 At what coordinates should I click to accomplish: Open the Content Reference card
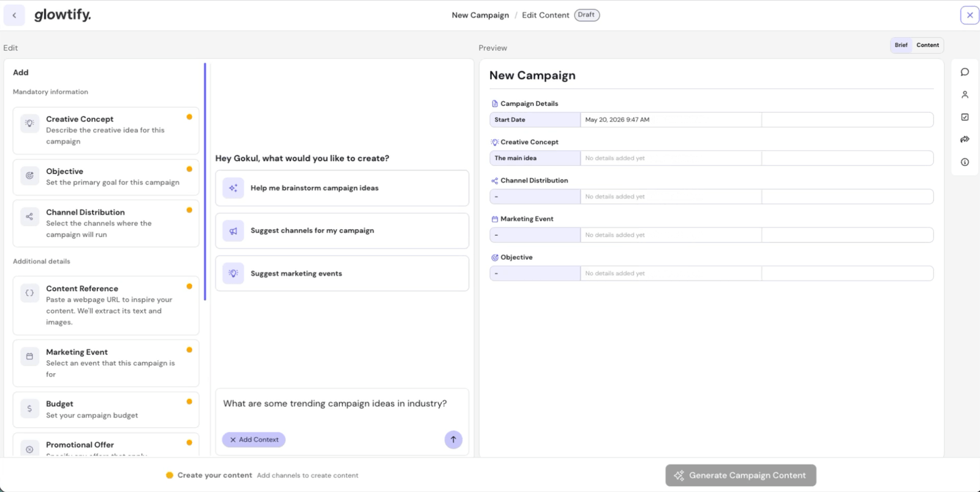point(106,306)
